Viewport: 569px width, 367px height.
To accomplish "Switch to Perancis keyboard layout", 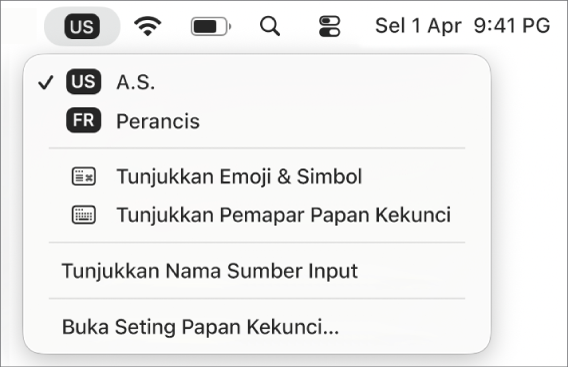I will [257, 121].
